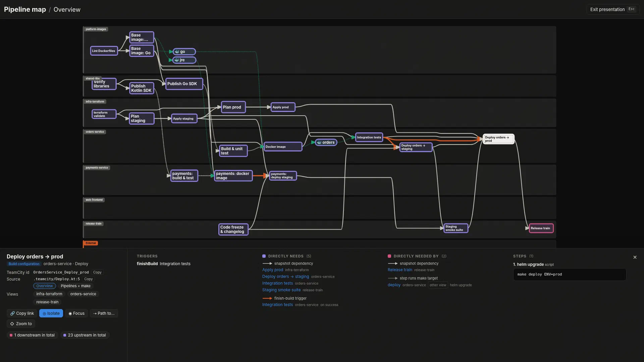This screenshot has height=362, width=644.
Task: Follow the Apply prod dependency link
Action: tap(273, 270)
